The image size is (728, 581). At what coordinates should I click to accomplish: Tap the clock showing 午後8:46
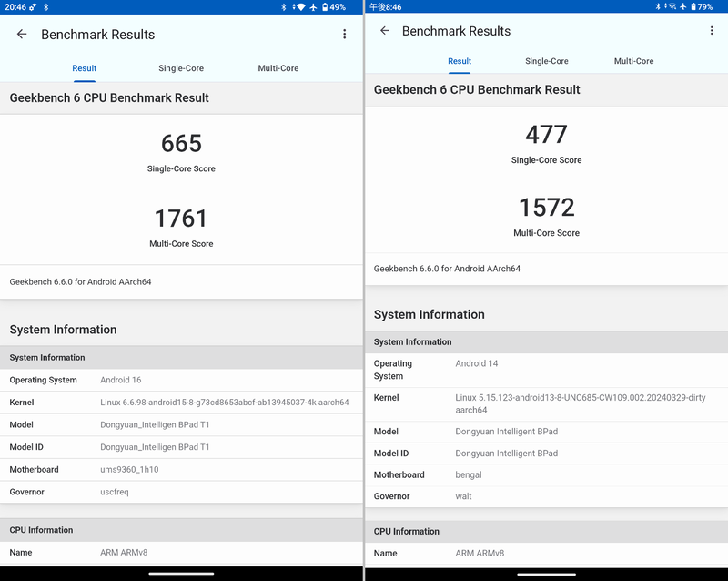point(385,6)
